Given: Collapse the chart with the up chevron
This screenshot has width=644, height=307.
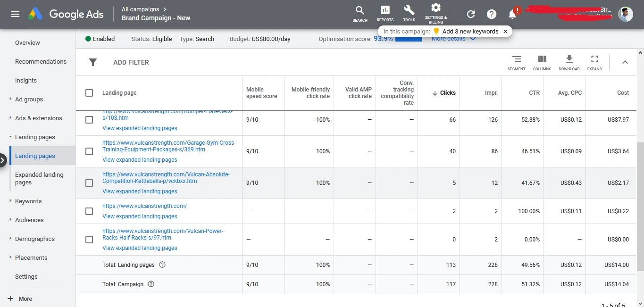Looking at the screenshot, I should [x=625, y=62].
